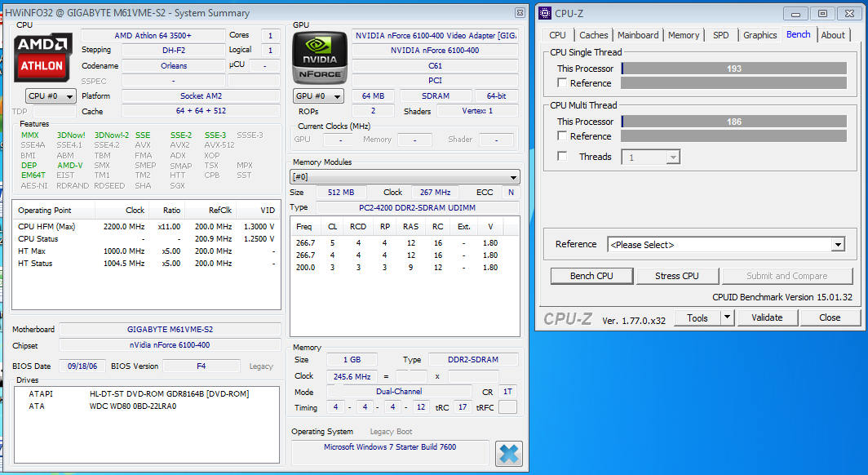Click the 'AMD-V' feature flag
Image resolution: width=868 pixels, height=475 pixels.
(70, 166)
